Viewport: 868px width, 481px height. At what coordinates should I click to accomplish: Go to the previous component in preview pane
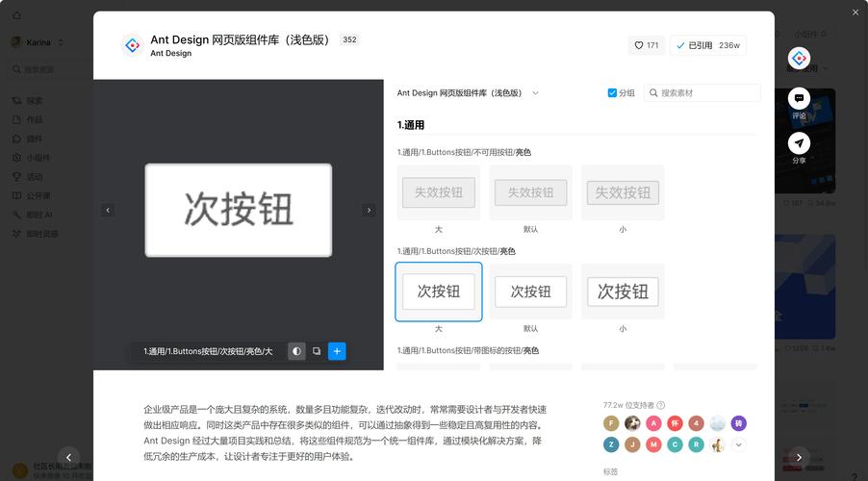(x=108, y=211)
